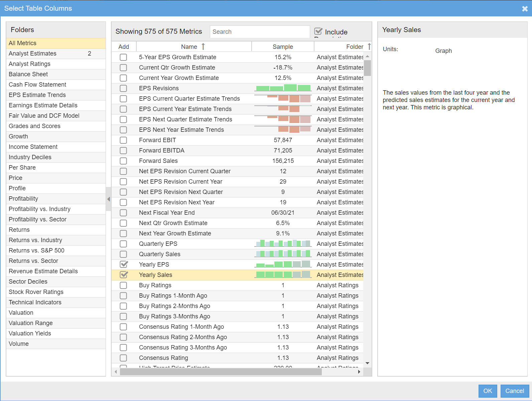The image size is (532, 401).
Task: Sort by the Name column header
Action: (x=194, y=46)
